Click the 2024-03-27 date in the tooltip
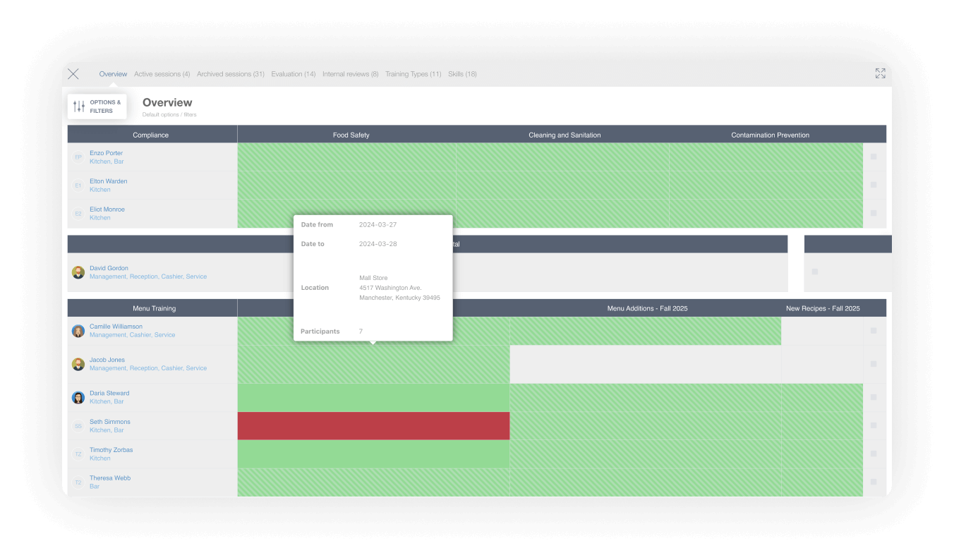Viewport: 954px width, 560px height. coord(378,224)
